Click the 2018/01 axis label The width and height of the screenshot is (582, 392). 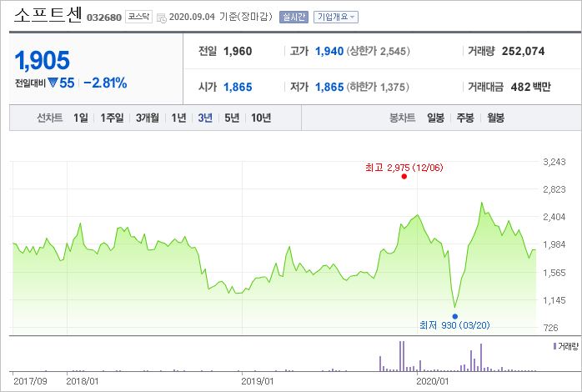click(83, 381)
